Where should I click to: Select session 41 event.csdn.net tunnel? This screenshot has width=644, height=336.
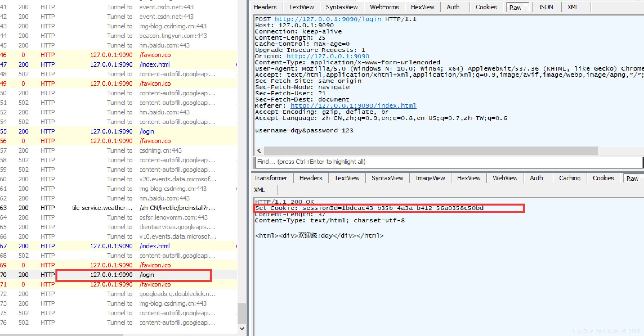118,7
